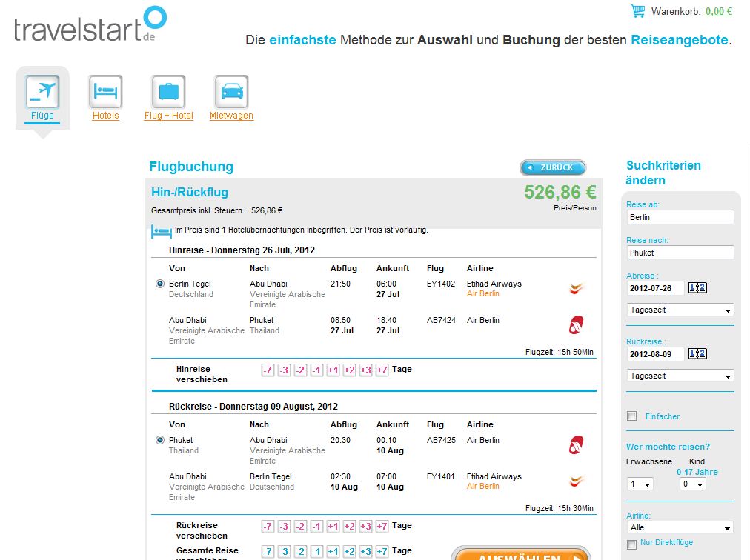Click the ZURÜCK button
Viewport: 750px width, 560px height.
[553, 167]
